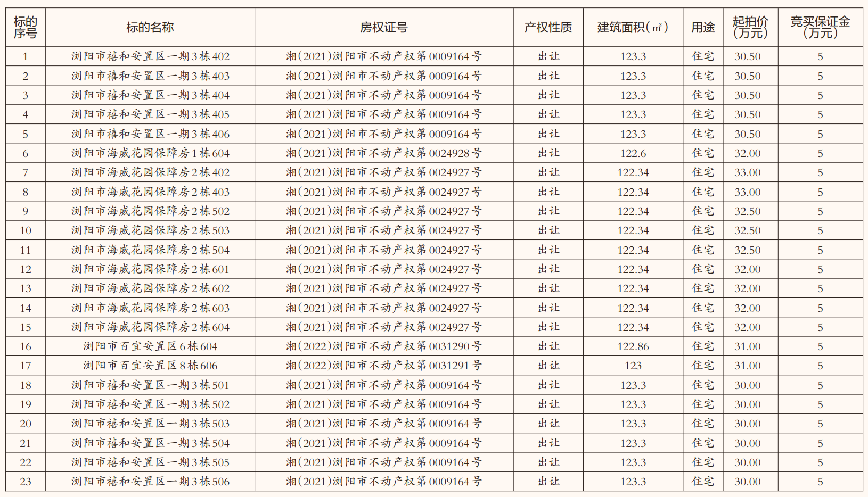The width and height of the screenshot is (868, 497).
Task: Click certificate number 0031290 in row 16
Action: (449, 346)
